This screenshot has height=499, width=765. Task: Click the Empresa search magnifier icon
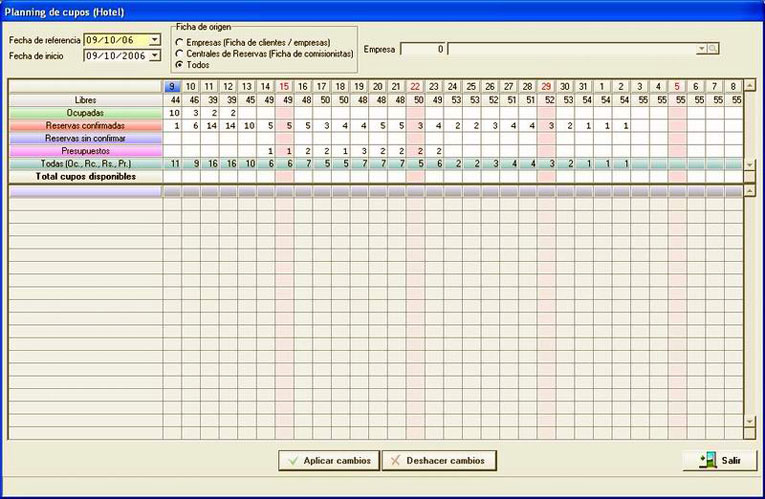coord(713,49)
